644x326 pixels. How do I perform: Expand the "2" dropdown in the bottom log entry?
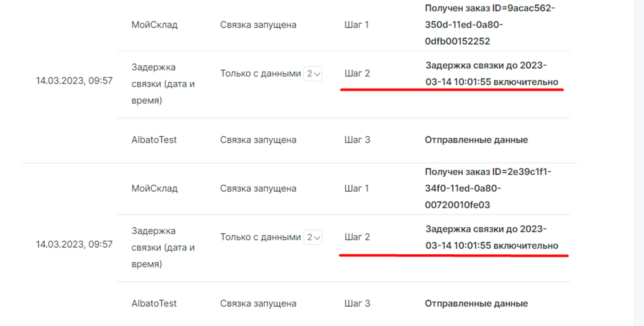coord(313,237)
